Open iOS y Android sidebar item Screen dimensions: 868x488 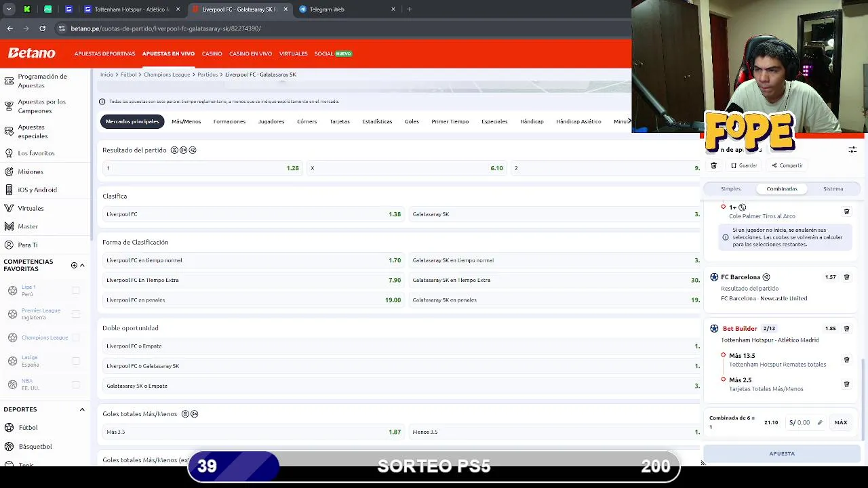[37, 190]
